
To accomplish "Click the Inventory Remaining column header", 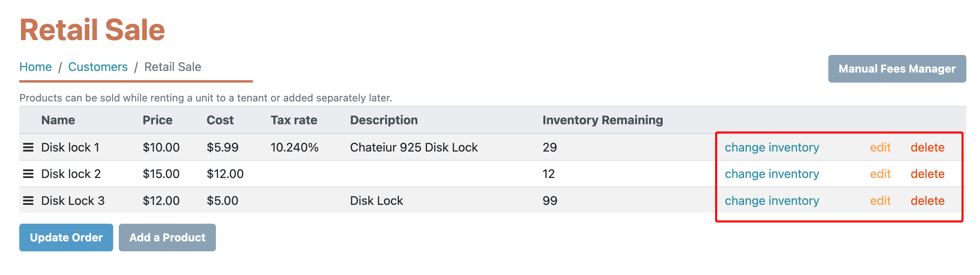I will (x=602, y=120).
